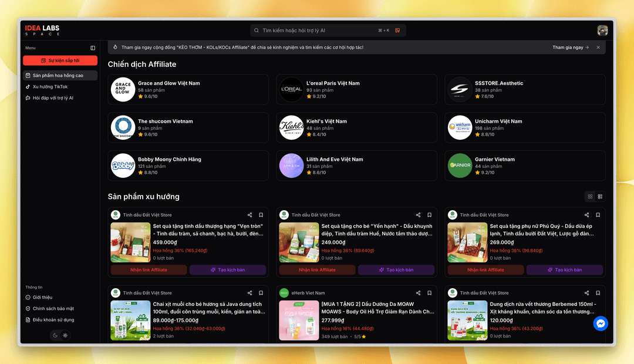Image resolution: width=634 pixels, height=364 pixels.
Task: Click the eHerb Viet Nam store avatar
Action: (x=284, y=293)
